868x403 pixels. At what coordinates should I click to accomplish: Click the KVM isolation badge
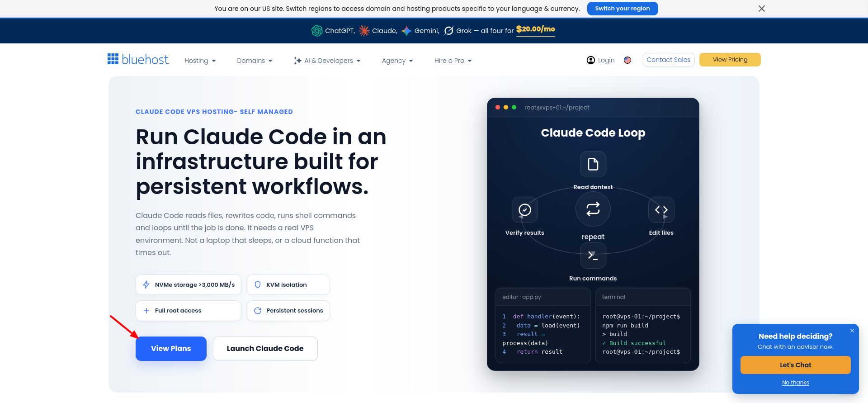288,285
